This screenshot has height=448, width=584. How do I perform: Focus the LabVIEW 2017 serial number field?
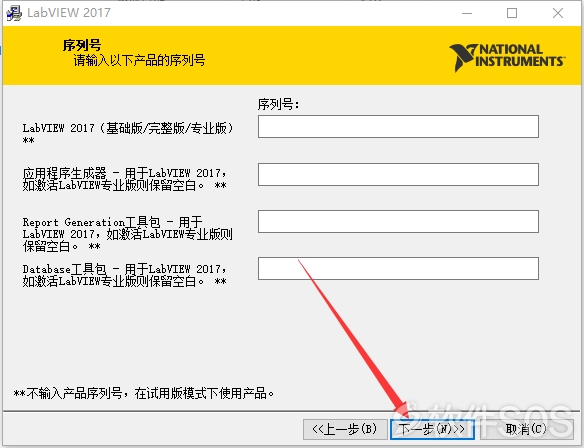[x=398, y=126]
